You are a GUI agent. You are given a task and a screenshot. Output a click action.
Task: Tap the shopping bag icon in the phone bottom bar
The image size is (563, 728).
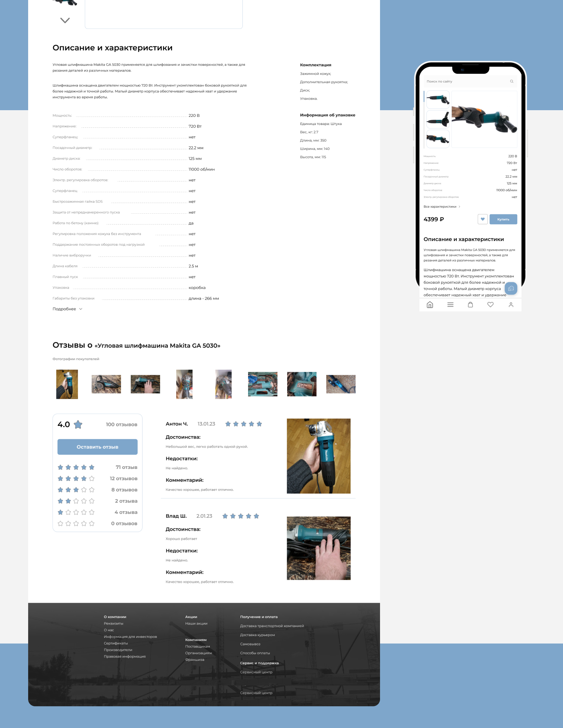pos(470,305)
